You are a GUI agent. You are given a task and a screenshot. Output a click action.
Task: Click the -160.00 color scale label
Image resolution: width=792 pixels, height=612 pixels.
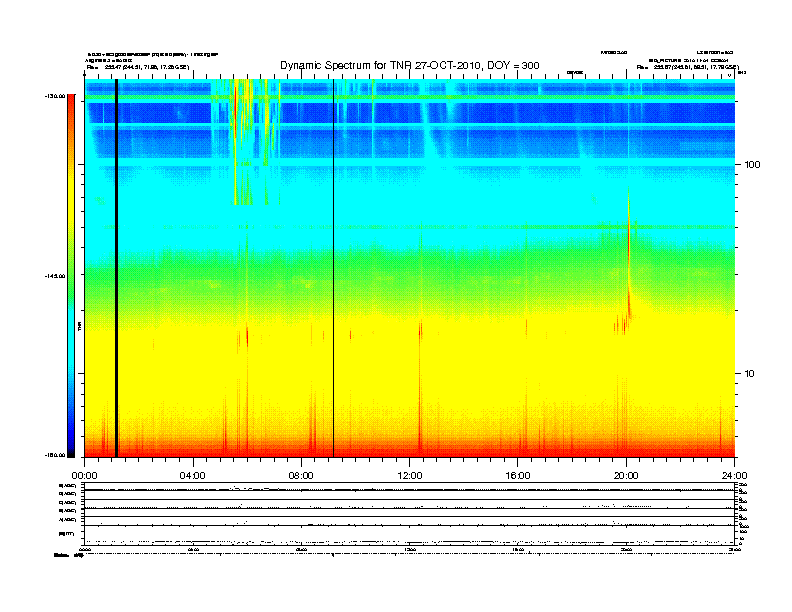[x=55, y=455]
